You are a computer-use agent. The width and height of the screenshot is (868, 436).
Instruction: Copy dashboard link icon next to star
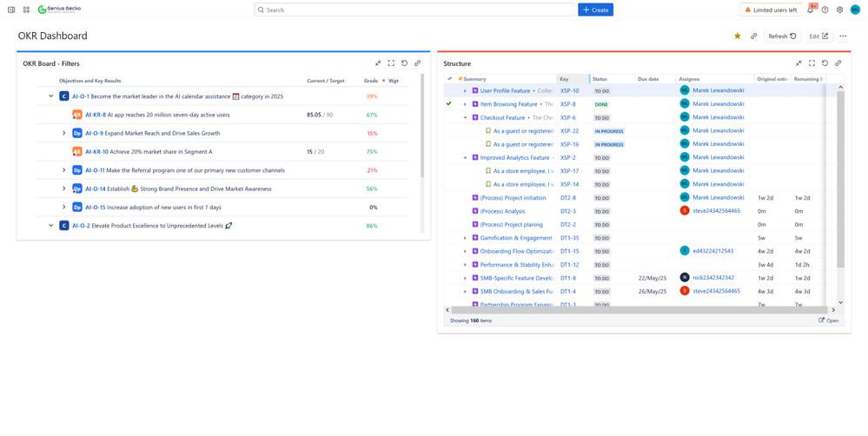753,36
